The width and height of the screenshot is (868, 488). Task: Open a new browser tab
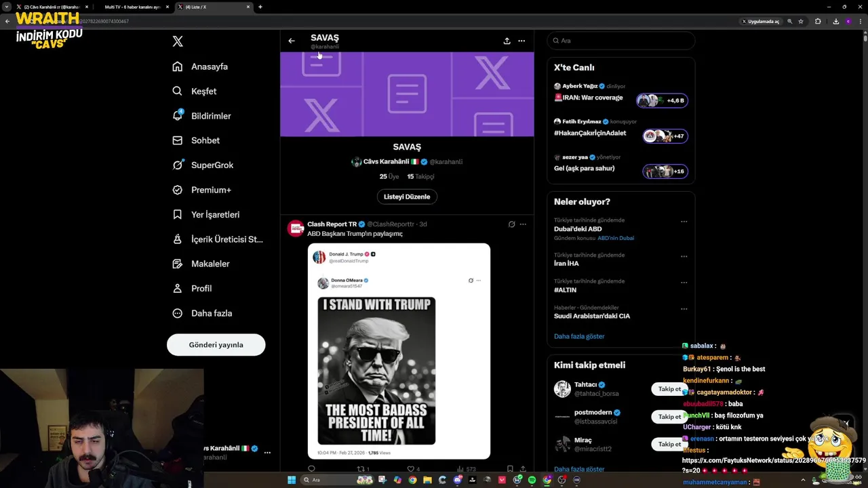[260, 7]
